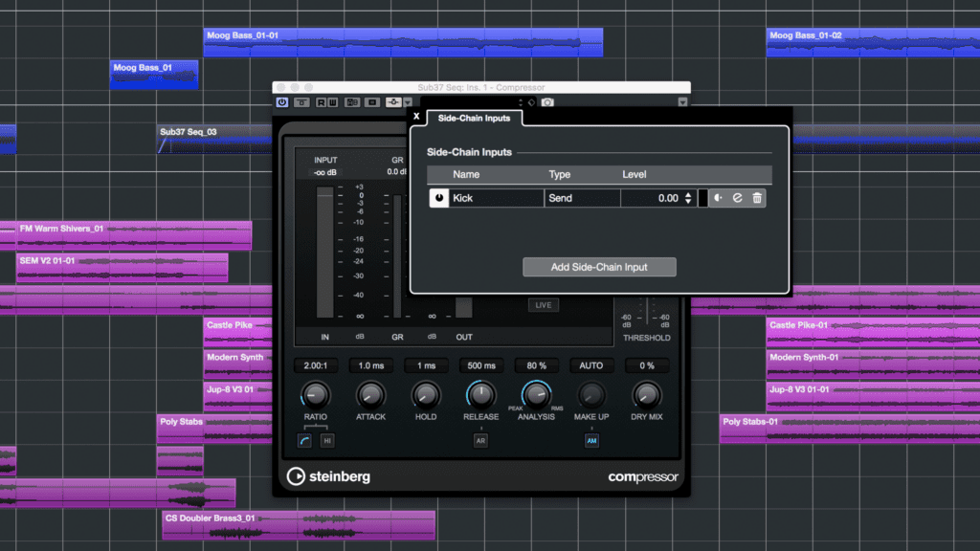Close the Side-Chain Inputs popup with X
Screen dimensions: 980x551
[416, 116]
